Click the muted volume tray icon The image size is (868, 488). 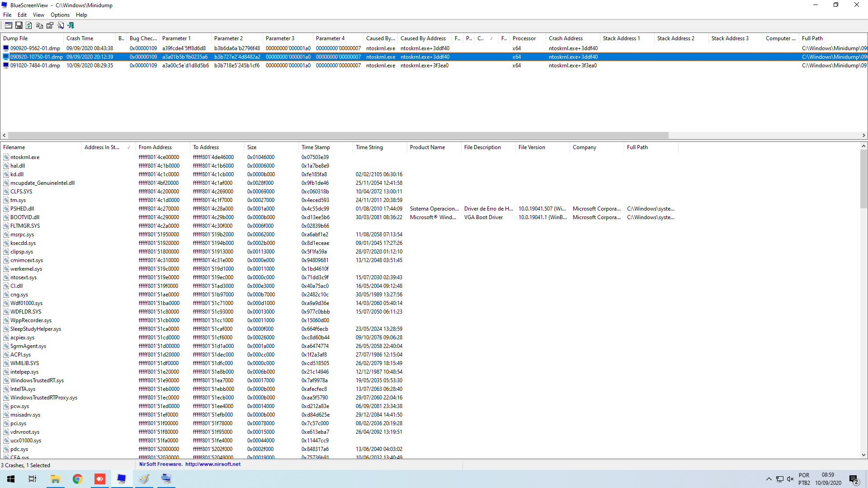pyautogui.click(x=790, y=479)
